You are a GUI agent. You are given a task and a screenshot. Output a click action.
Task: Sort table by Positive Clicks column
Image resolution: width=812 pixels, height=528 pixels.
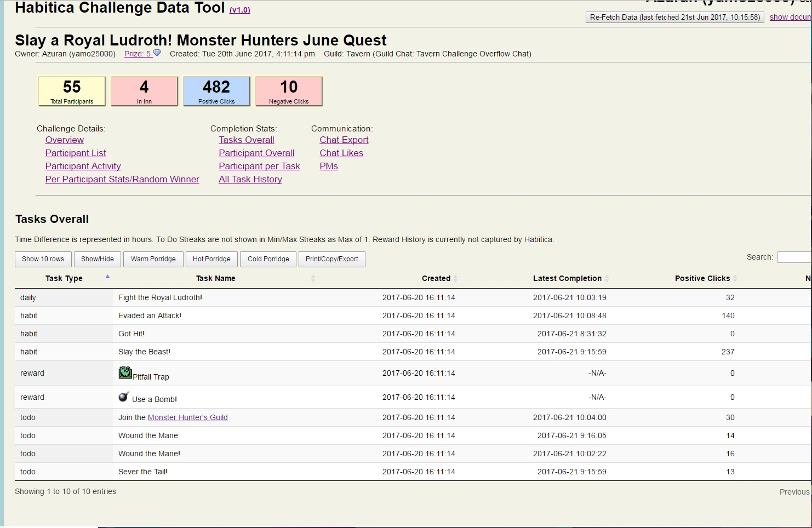702,278
